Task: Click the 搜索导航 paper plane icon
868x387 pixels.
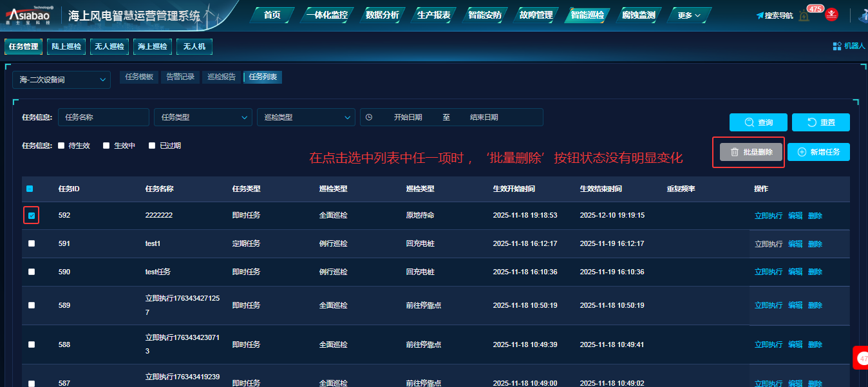Action: (x=760, y=15)
